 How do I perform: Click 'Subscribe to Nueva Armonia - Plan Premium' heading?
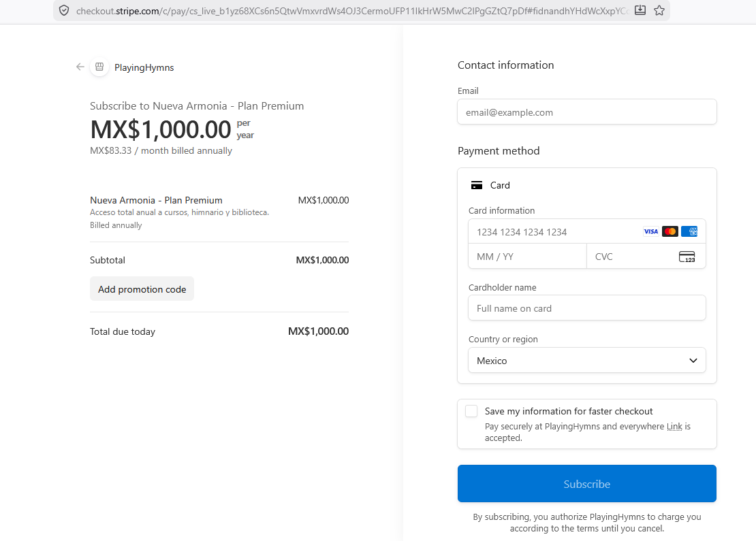[197, 106]
